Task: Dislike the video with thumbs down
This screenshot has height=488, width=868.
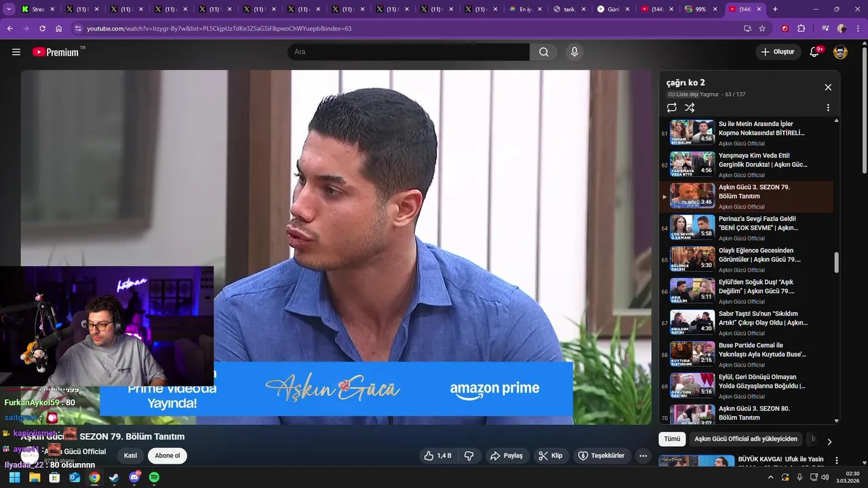Action: click(469, 456)
